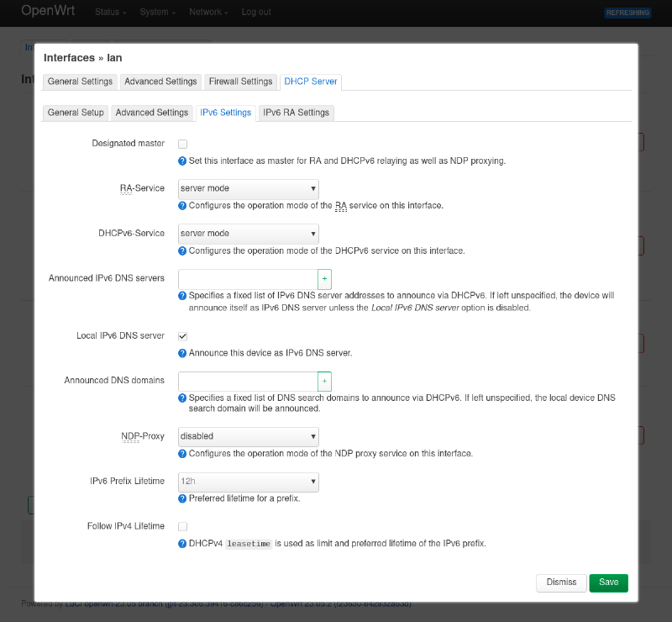Image resolution: width=672 pixels, height=622 pixels.
Task: Save the interface configuration
Action: [608, 582]
